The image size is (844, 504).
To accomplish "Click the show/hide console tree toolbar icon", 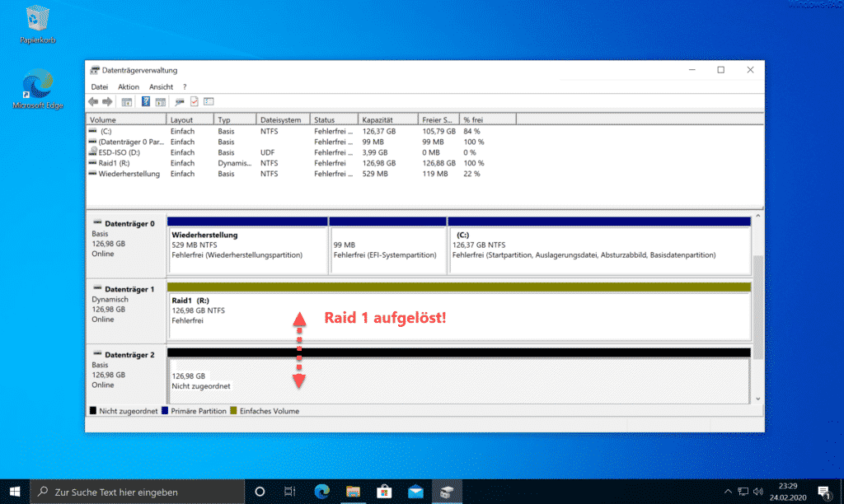I will click(126, 101).
